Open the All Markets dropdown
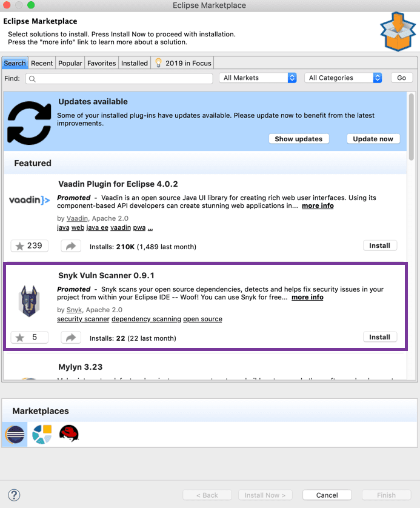Image resolution: width=420 pixels, height=508 pixels. [258, 78]
